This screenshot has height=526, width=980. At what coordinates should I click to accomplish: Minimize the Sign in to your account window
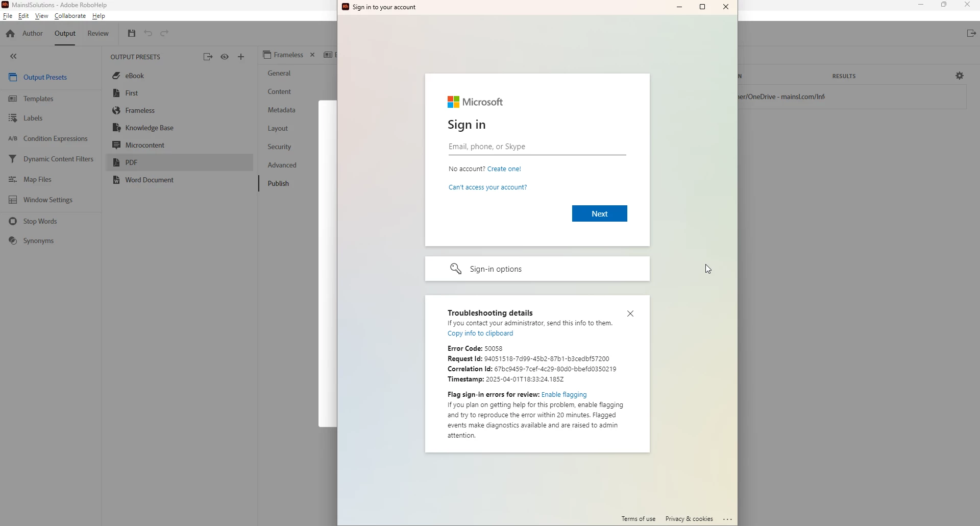[x=680, y=7]
